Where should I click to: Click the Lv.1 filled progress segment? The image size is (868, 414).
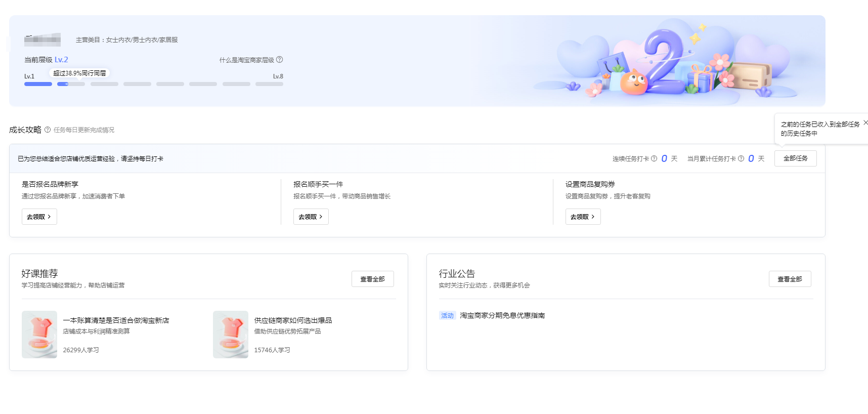(x=38, y=84)
